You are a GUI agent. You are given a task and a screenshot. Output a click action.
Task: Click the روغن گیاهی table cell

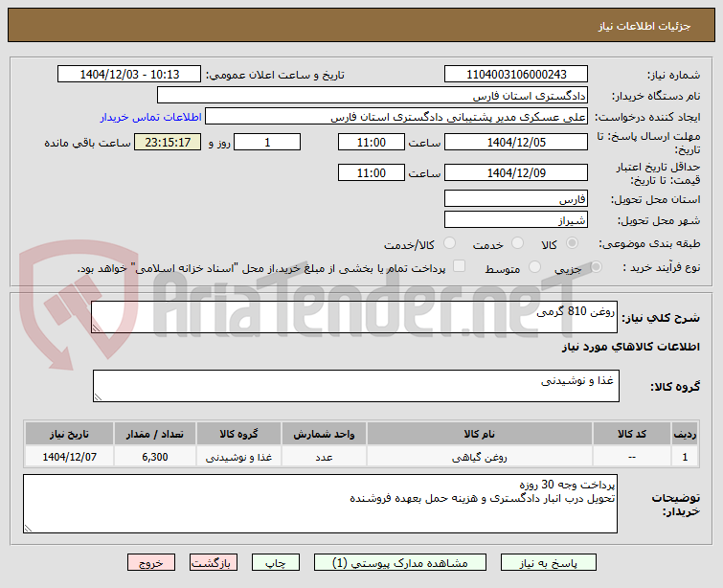(x=480, y=457)
